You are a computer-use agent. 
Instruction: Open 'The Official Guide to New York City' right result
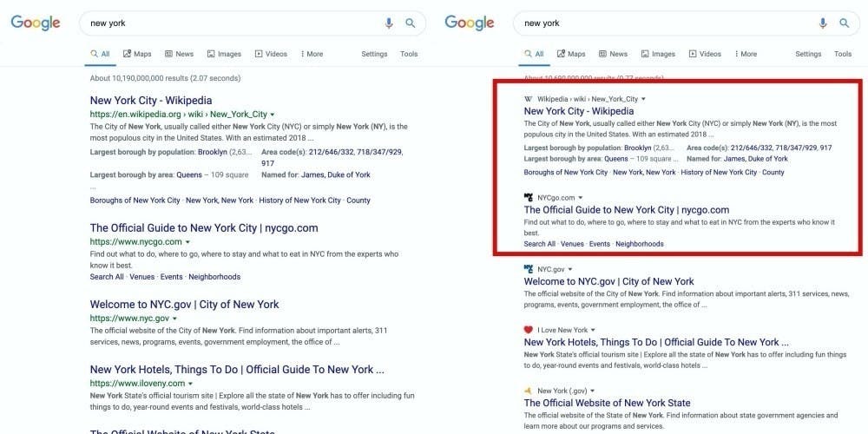tap(627, 210)
